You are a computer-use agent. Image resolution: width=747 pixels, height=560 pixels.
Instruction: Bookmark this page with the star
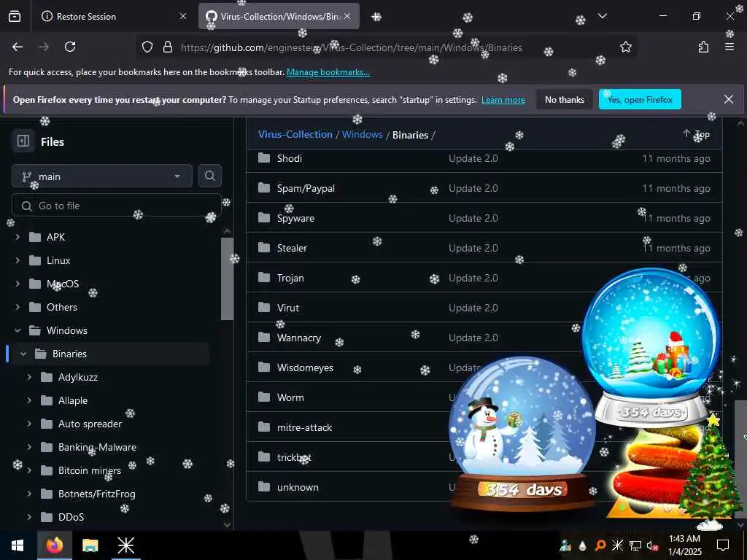(x=625, y=47)
